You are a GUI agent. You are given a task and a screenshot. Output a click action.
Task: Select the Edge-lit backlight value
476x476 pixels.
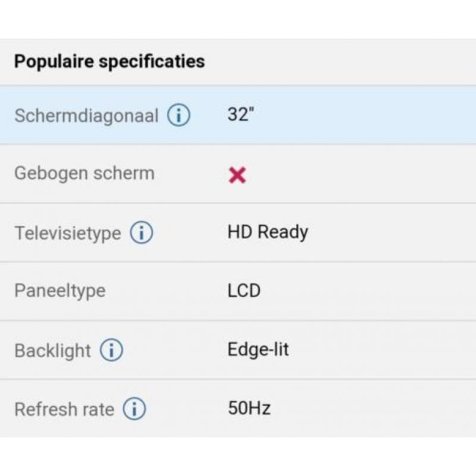pyautogui.click(x=258, y=350)
